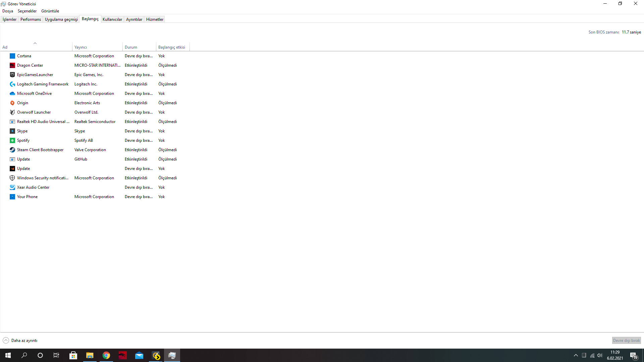Show hidden tray icons chevron
Screen dimensions: 644x362
[x=576, y=355]
